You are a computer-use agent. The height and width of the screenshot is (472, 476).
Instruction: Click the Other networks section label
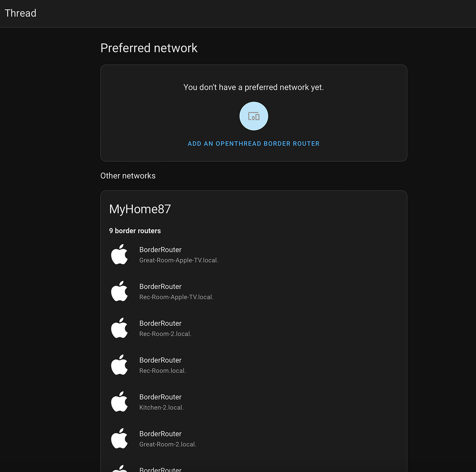[x=128, y=176]
